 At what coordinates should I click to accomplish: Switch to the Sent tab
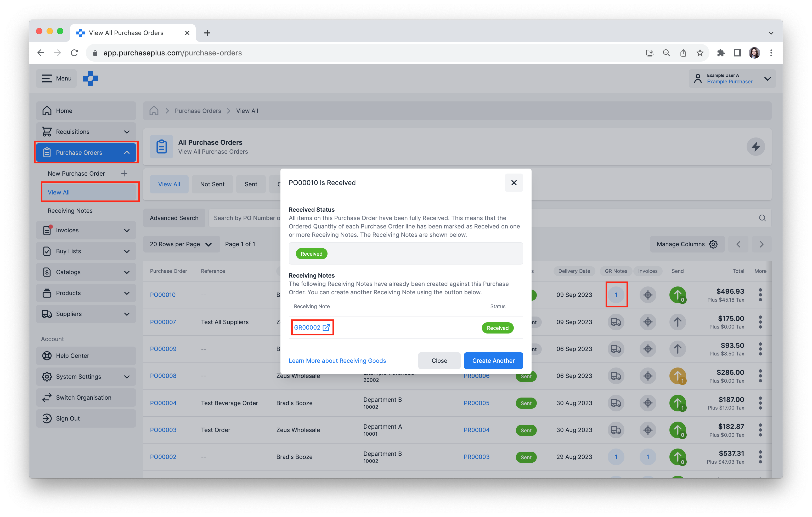click(x=251, y=184)
